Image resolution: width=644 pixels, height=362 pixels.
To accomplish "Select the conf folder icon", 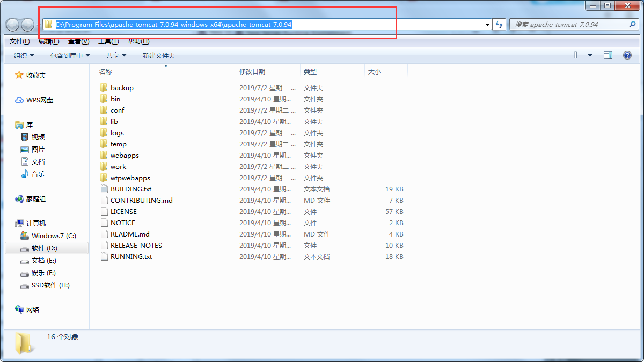I will click(x=104, y=110).
